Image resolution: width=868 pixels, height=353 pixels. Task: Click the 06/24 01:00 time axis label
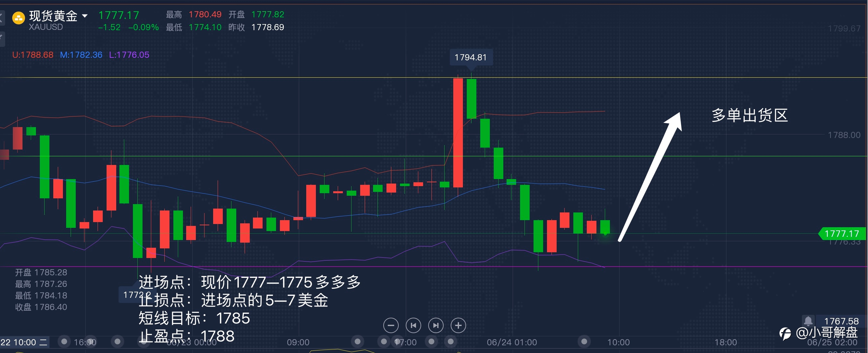pyautogui.click(x=512, y=342)
